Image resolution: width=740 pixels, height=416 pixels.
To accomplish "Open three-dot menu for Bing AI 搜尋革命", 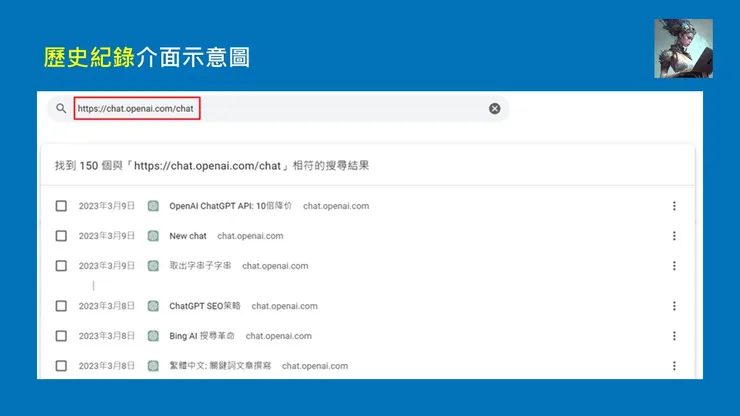I will pyautogui.click(x=674, y=336).
